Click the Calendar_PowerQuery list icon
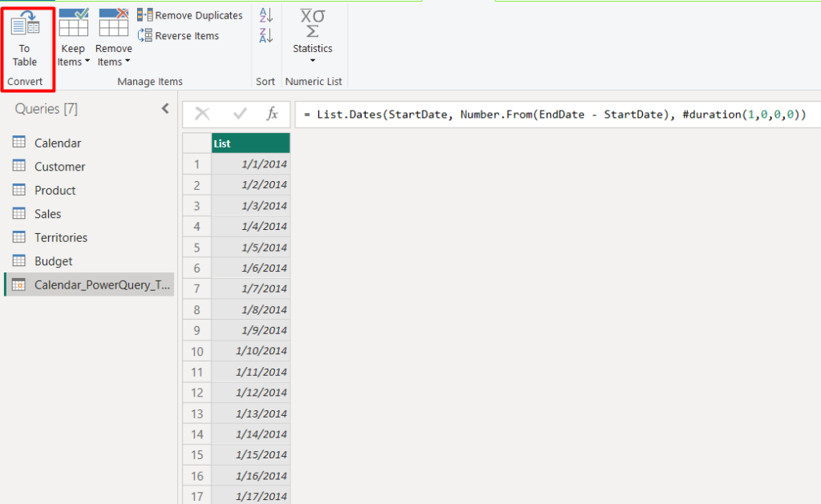This screenshot has width=821, height=504. (19, 284)
